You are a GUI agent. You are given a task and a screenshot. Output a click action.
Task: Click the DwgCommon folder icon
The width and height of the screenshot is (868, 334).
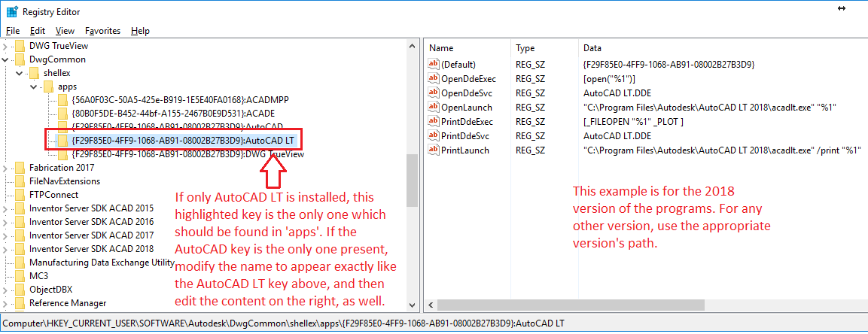click(x=20, y=59)
